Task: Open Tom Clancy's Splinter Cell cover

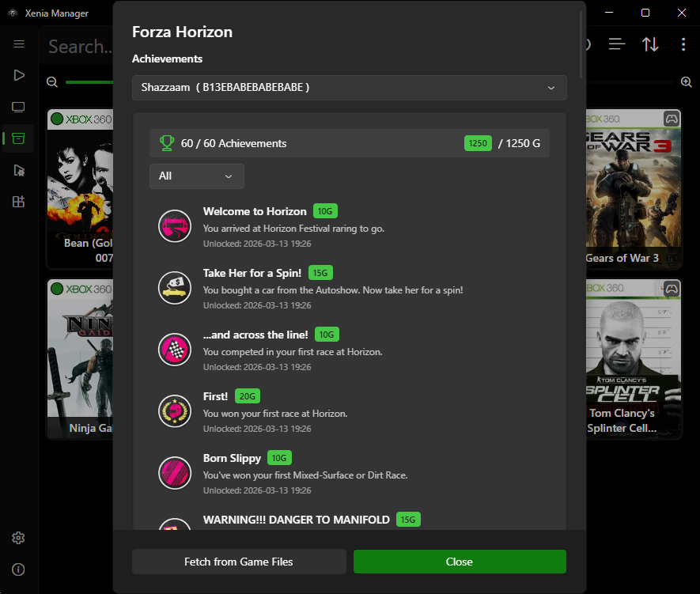Action: point(634,359)
